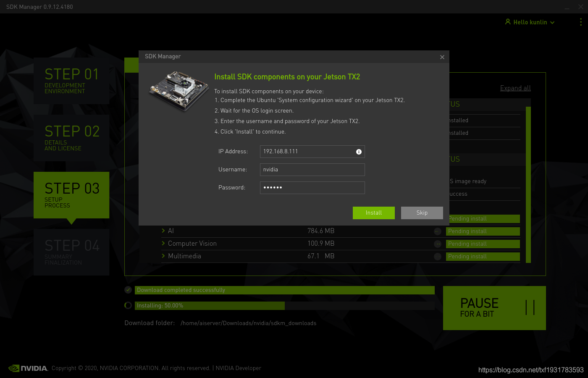This screenshot has width=588, height=378.
Task: Click the 100.9 MB size value
Action: (x=321, y=244)
